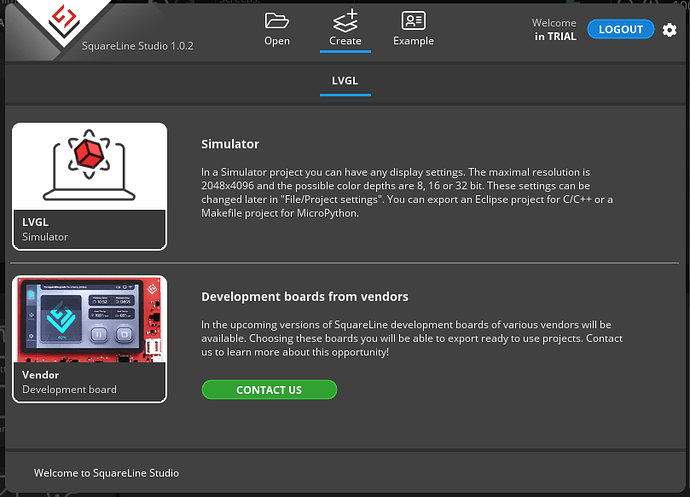The image size is (690, 497).
Task: Click the LVGL Simulator card caption
Action: point(89,229)
